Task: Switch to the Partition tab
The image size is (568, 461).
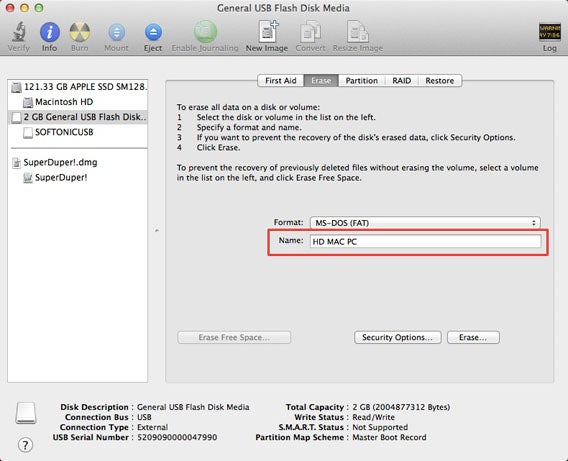Action: click(x=362, y=80)
